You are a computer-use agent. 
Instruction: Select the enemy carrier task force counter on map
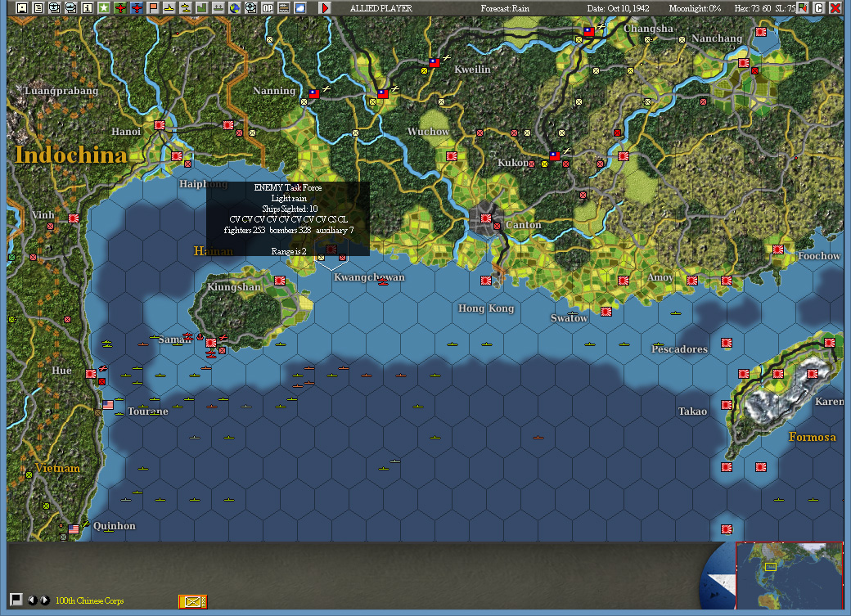point(333,250)
